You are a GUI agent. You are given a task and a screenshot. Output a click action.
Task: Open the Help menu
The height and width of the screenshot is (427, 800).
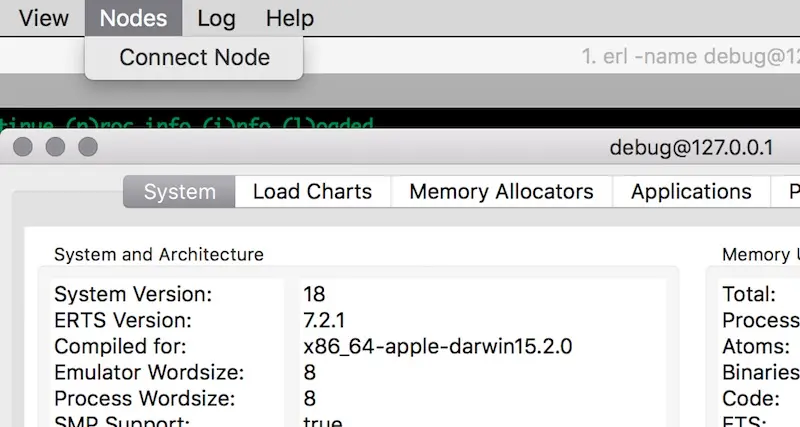pos(290,18)
